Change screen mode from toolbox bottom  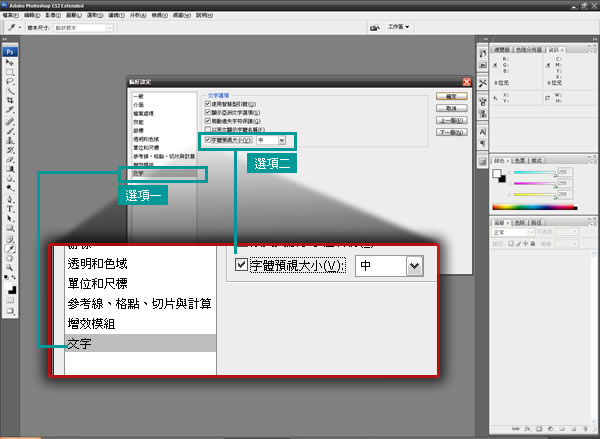pyautogui.click(x=10, y=311)
